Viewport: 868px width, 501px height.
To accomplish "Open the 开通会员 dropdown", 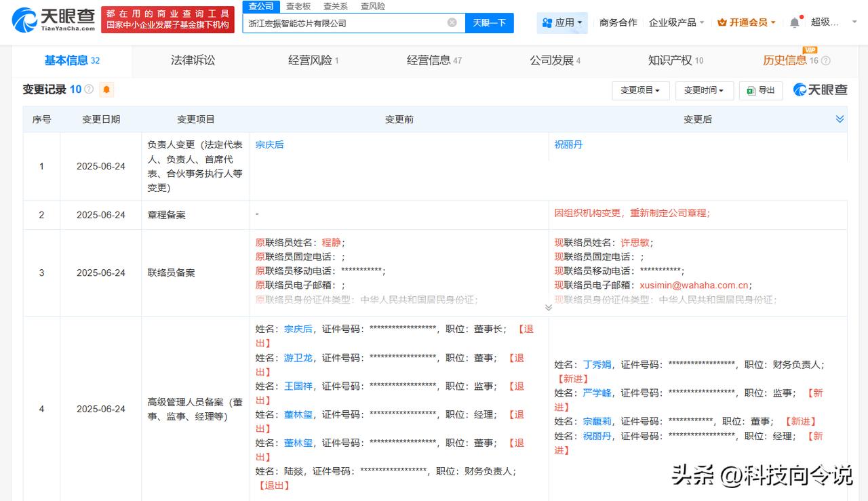I will coord(747,22).
